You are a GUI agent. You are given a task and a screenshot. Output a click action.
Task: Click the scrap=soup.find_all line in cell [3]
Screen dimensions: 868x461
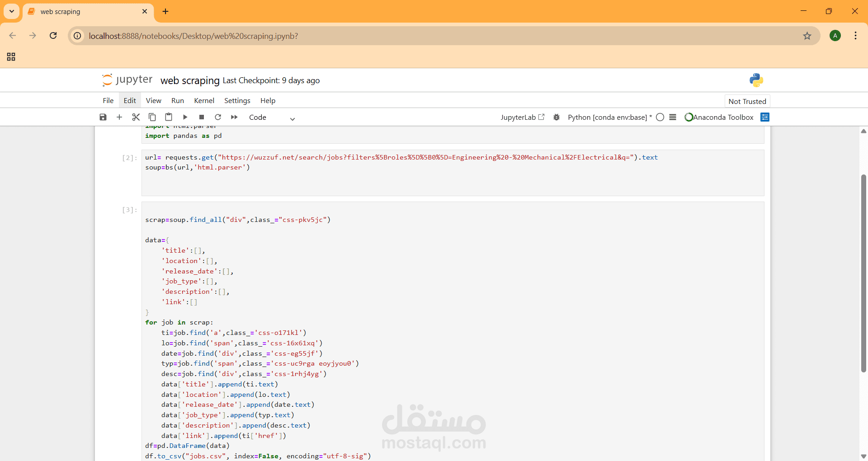coord(238,220)
